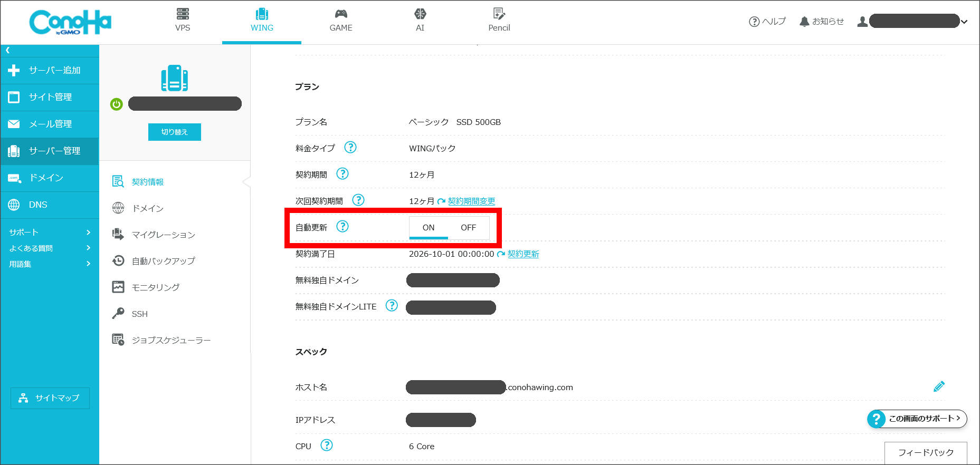
Task: Open サイト管理 in sidebar
Action: tap(50, 97)
